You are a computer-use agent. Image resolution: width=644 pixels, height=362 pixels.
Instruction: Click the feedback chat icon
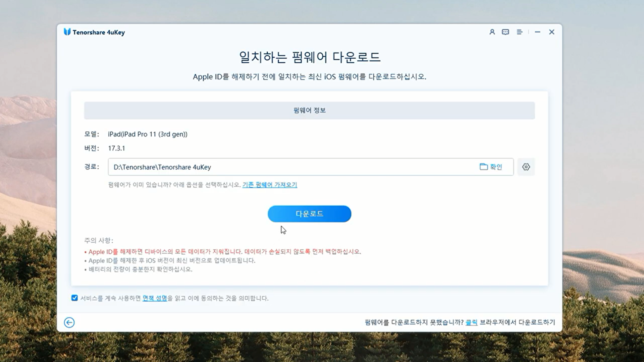(505, 32)
